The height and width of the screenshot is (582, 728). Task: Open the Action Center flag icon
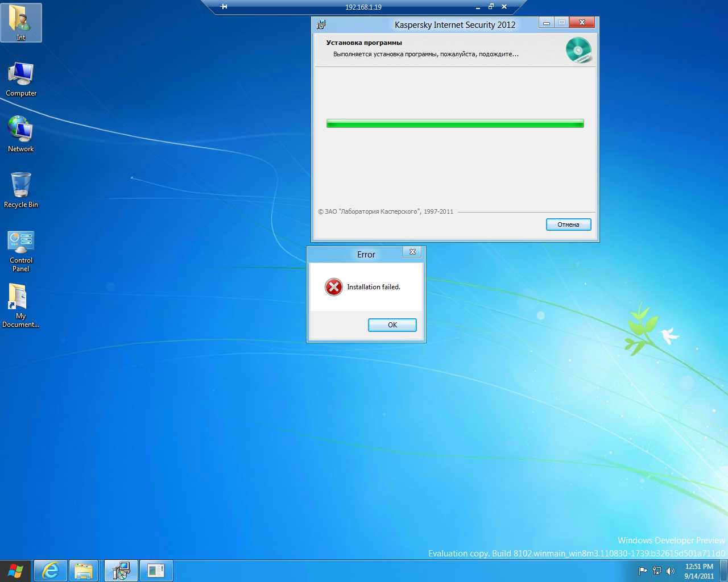coord(643,571)
